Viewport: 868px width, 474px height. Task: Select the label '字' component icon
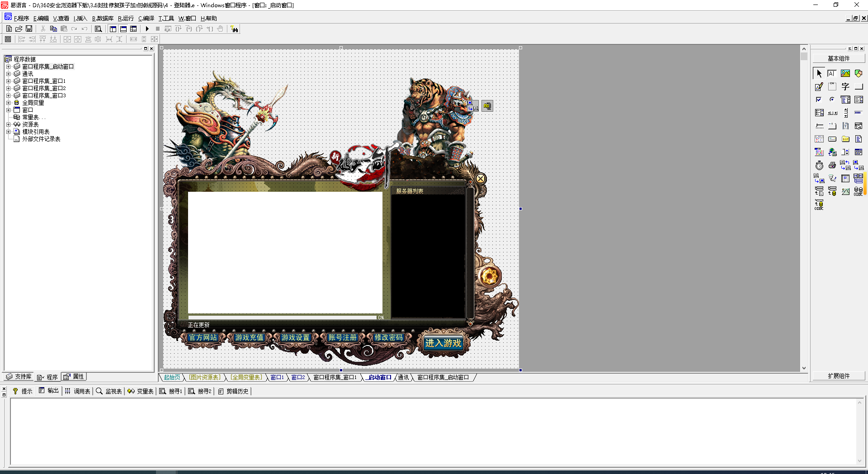[x=845, y=86]
